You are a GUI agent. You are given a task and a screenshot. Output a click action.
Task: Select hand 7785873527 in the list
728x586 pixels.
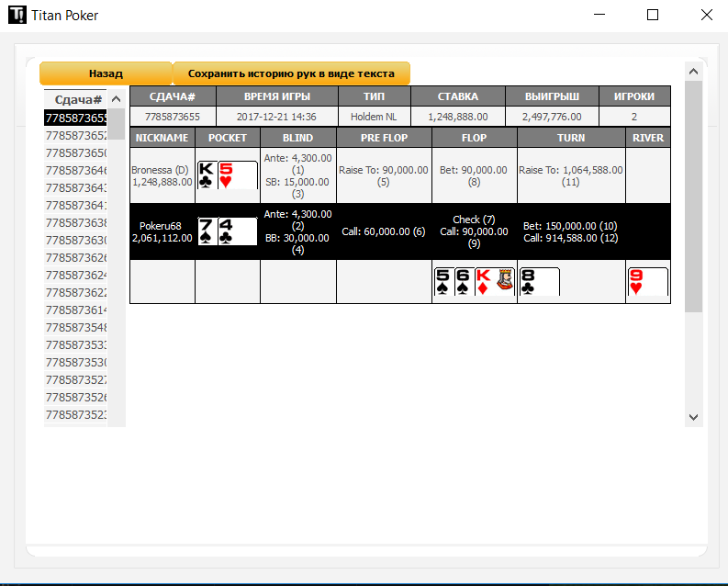tap(75, 380)
